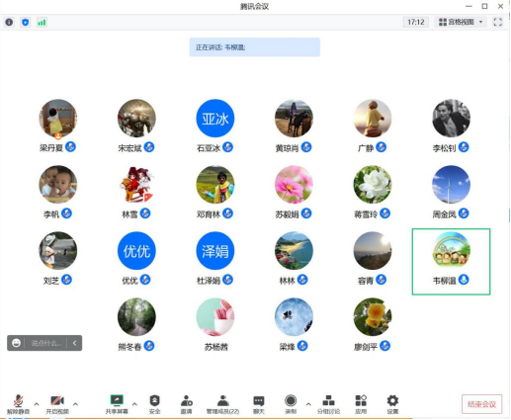Open the Settings gear
The height and width of the screenshot is (420, 511).
392,404
